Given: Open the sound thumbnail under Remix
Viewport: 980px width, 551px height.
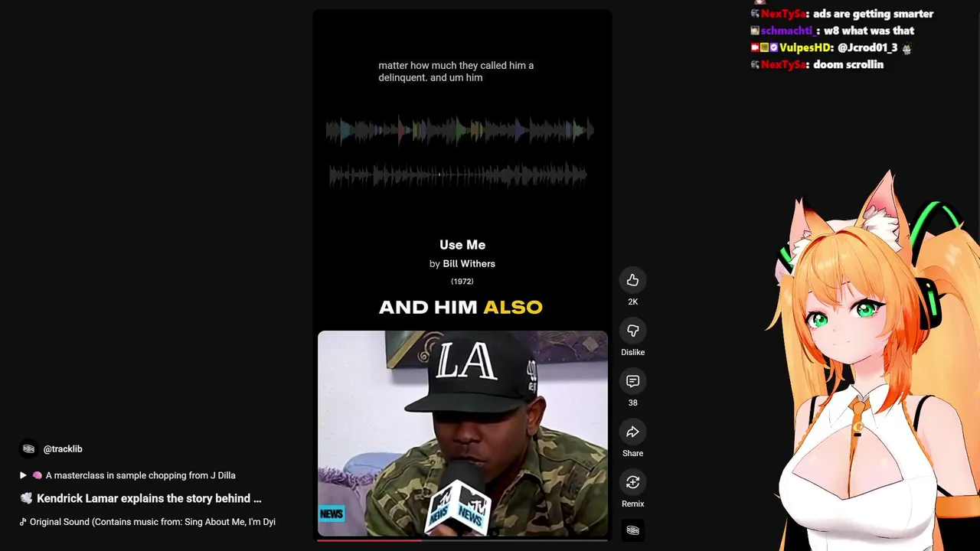Looking at the screenshot, I should pos(632,530).
